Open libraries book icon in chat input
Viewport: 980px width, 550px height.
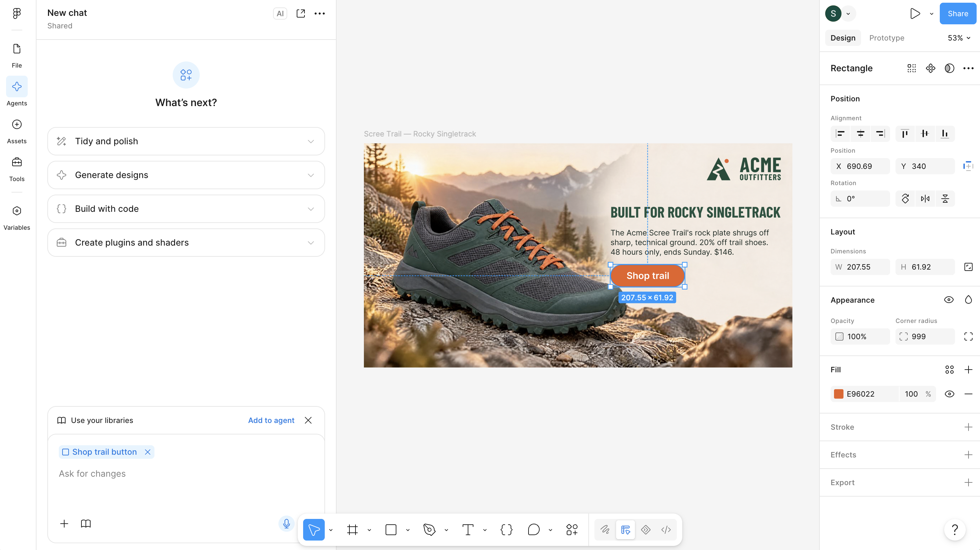pos(86,524)
